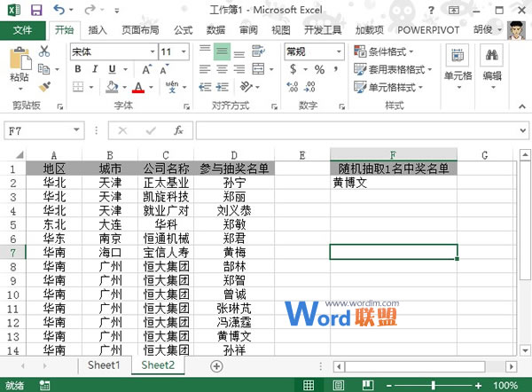The width and height of the screenshot is (532, 392).
Task: Click the Increase Decimal icon
Action: point(293,87)
